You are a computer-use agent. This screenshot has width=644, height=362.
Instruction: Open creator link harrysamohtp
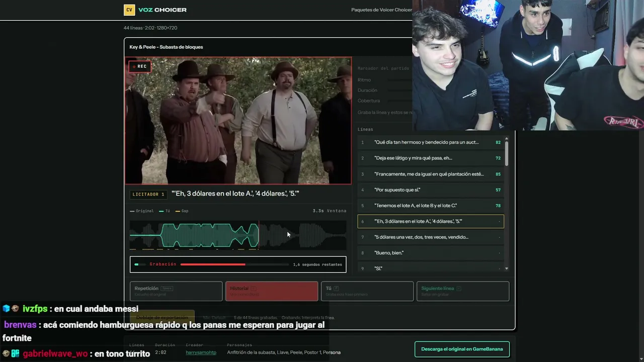pos(201,352)
